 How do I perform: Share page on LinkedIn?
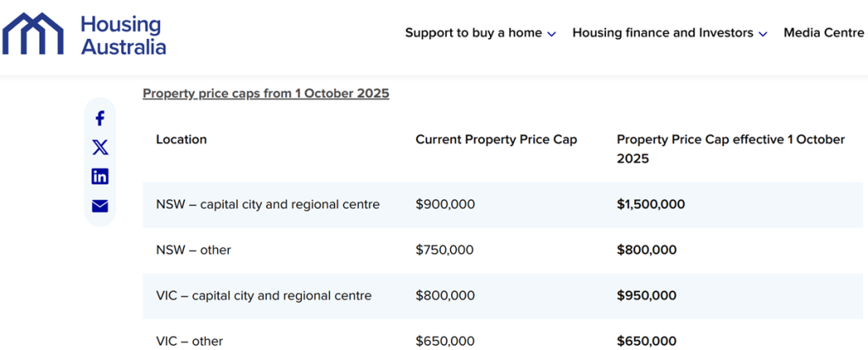(x=100, y=176)
